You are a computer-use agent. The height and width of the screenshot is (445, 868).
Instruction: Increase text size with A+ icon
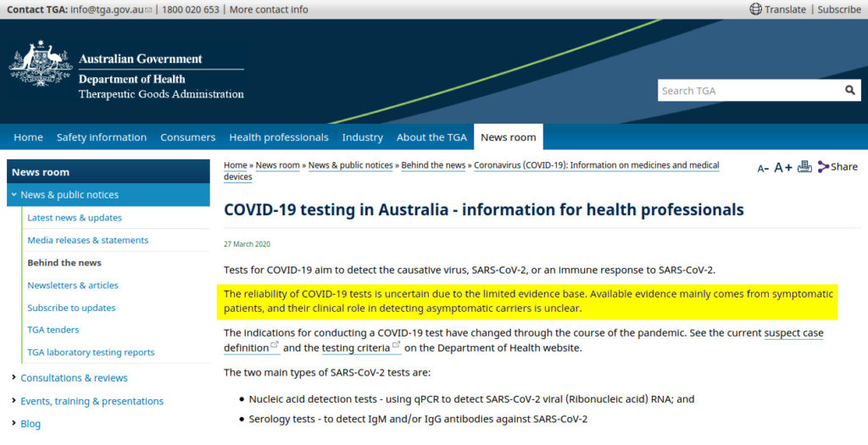(782, 167)
